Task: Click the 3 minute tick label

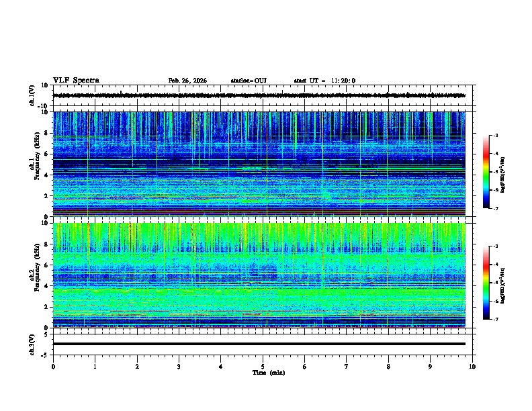Action: (x=179, y=367)
